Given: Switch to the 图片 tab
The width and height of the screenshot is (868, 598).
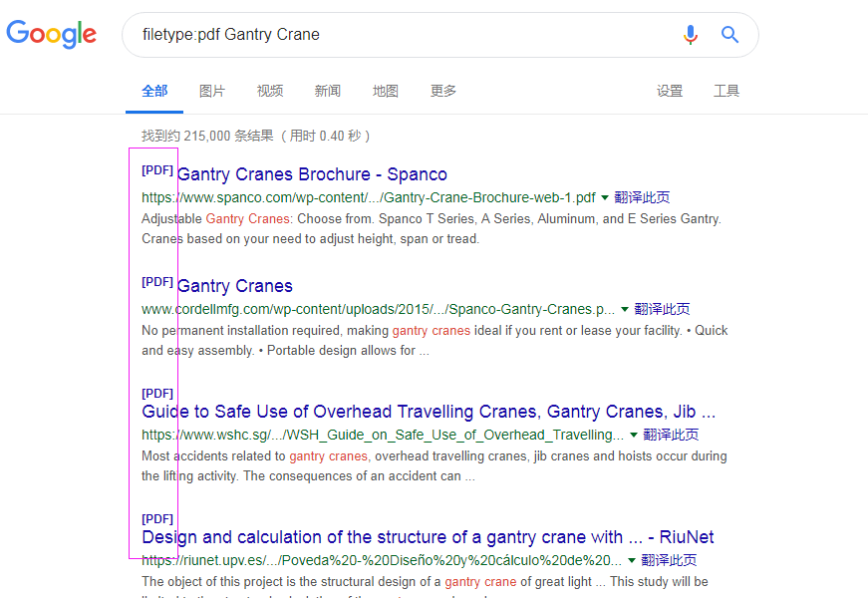Looking at the screenshot, I should (212, 91).
